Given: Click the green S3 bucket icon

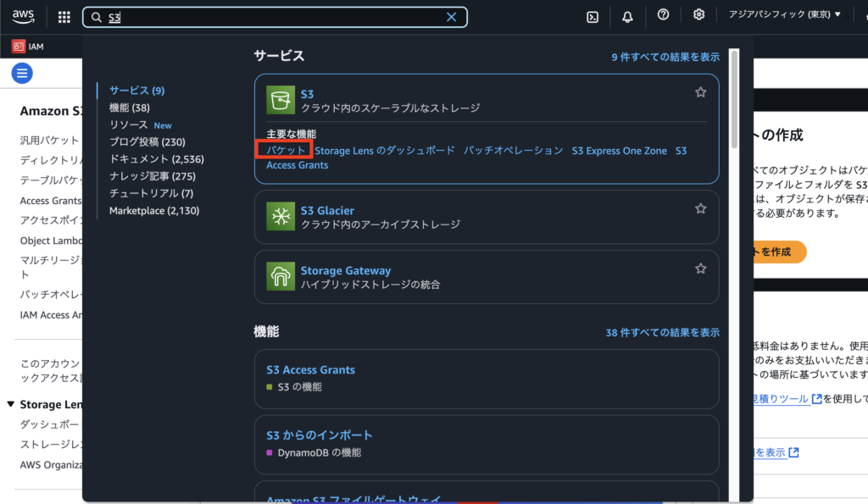Looking at the screenshot, I should (x=281, y=100).
